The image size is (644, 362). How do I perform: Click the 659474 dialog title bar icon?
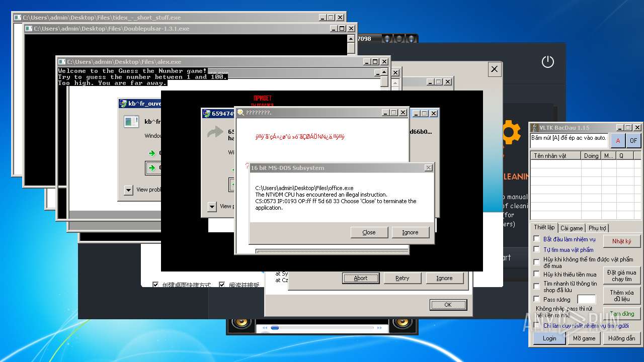click(x=207, y=114)
